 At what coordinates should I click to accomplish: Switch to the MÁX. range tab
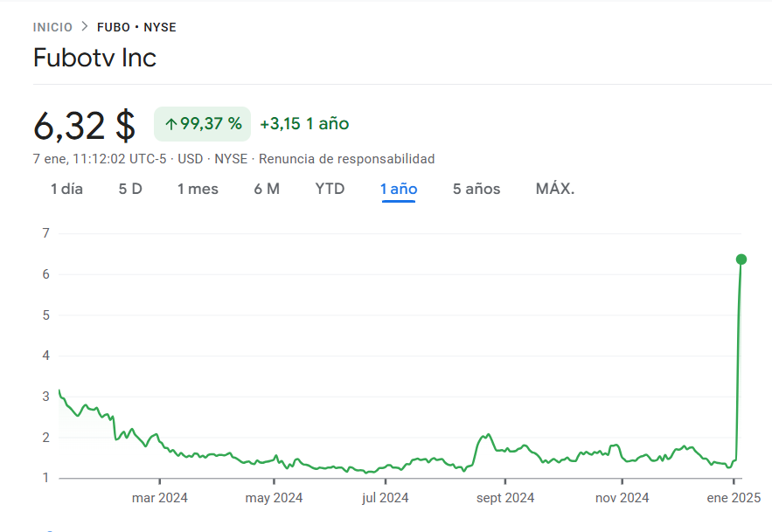click(x=555, y=189)
